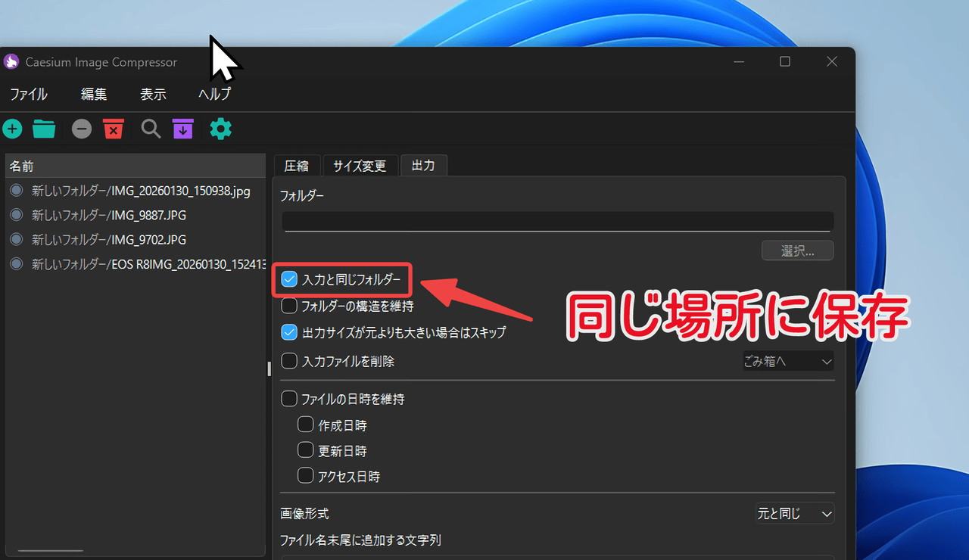Click status icon beside EOS R8IMG file
The height and width of the screenshot is (560, 969).
[16, 264]
